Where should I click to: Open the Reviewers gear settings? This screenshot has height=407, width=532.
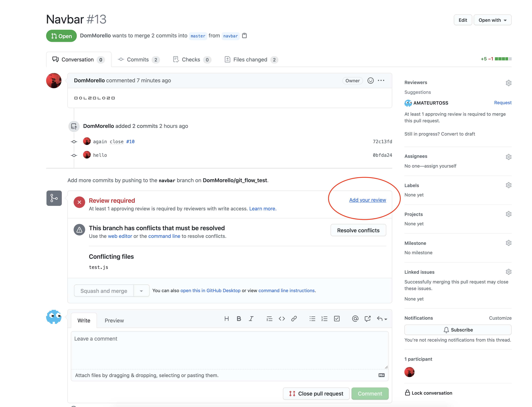click(x=508, y=83)
